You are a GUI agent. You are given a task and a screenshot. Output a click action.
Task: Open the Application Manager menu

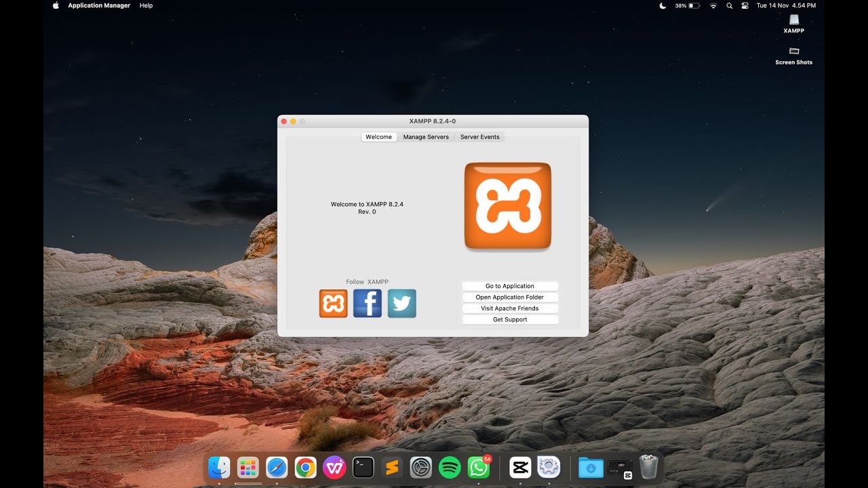[99, 5]
